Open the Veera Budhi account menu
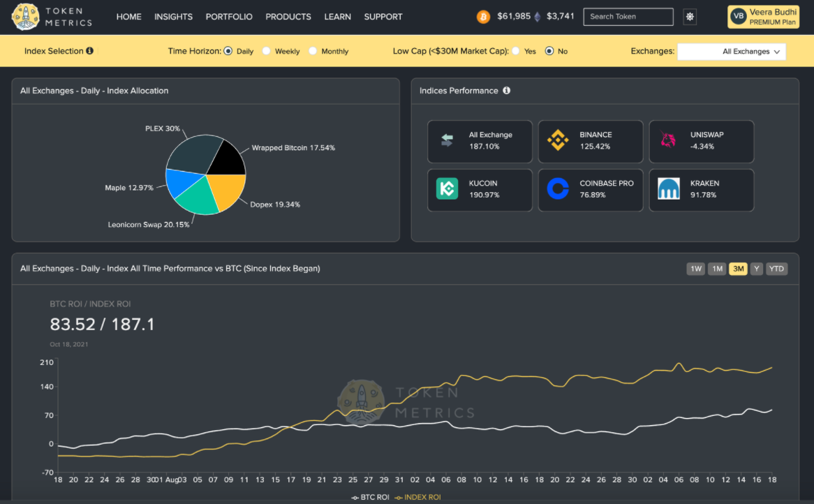The image size is (814, 504). point(763,17)
